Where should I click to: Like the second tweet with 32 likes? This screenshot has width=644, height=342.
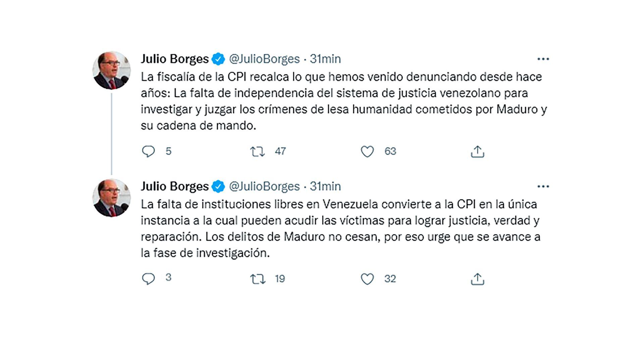(x=367, y=279)
